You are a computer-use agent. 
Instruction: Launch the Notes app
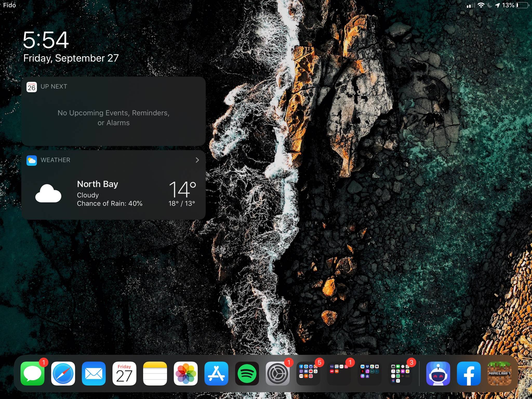[x=155, y=374]
